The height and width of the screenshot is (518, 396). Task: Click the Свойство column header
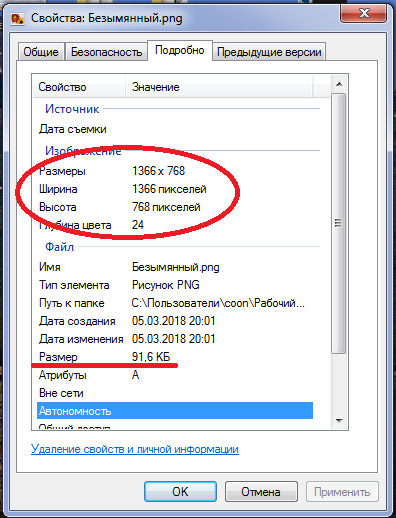(79, 87)
